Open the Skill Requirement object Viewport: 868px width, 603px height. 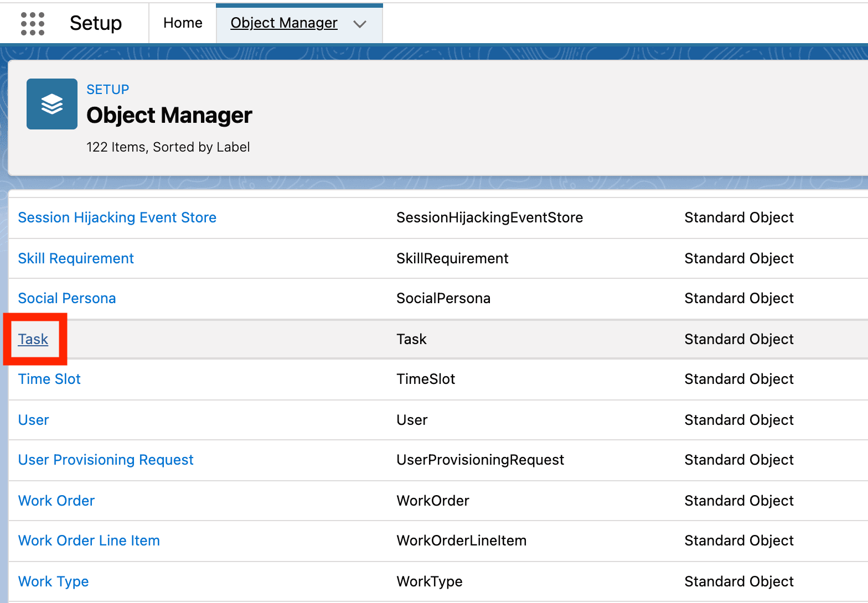[76, 258]
